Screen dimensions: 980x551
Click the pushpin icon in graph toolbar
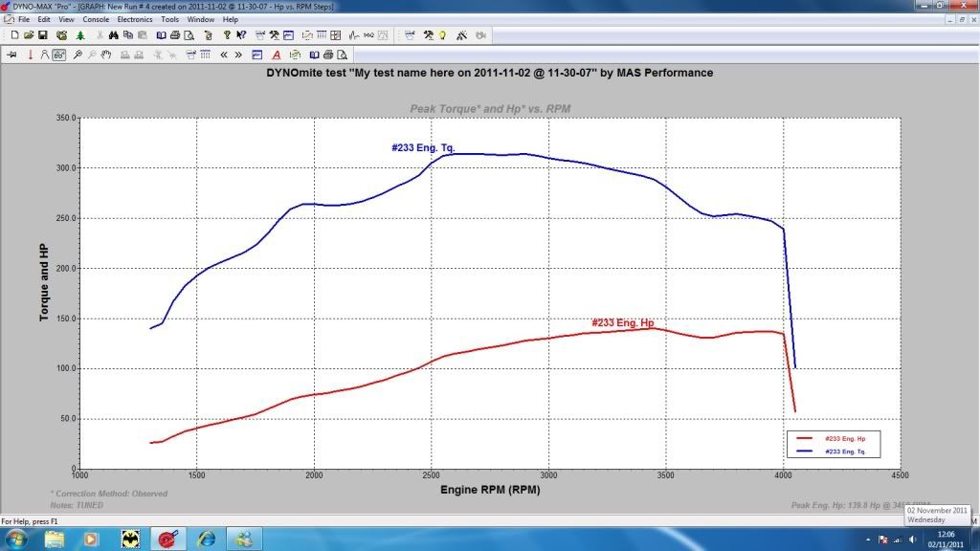pyautogui.click(x=11, y=55)
